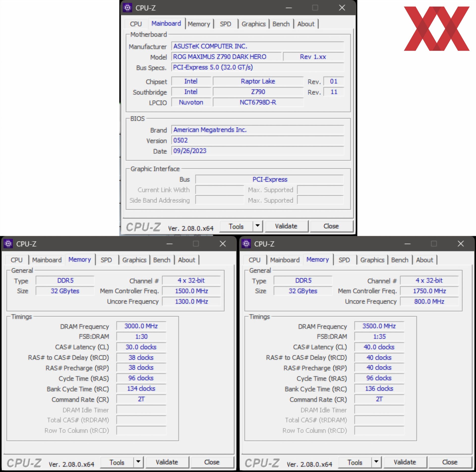Click Validate button in Mainboard window

tap(286, 226)
